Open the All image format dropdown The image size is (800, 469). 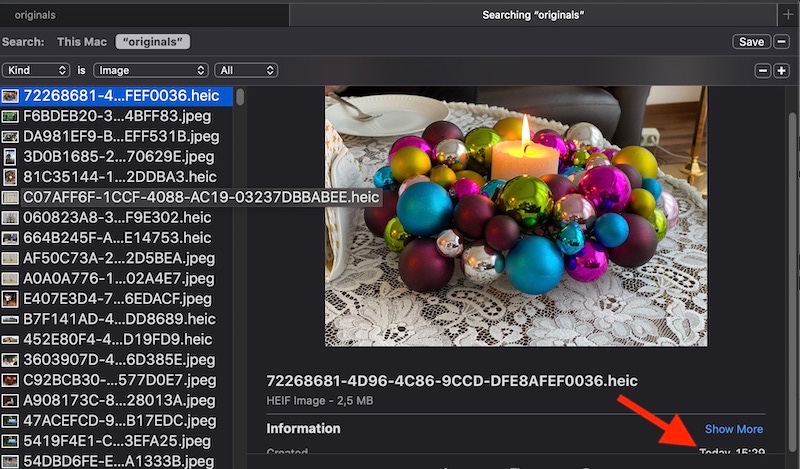pyautogui.click(x=246, y=70)
